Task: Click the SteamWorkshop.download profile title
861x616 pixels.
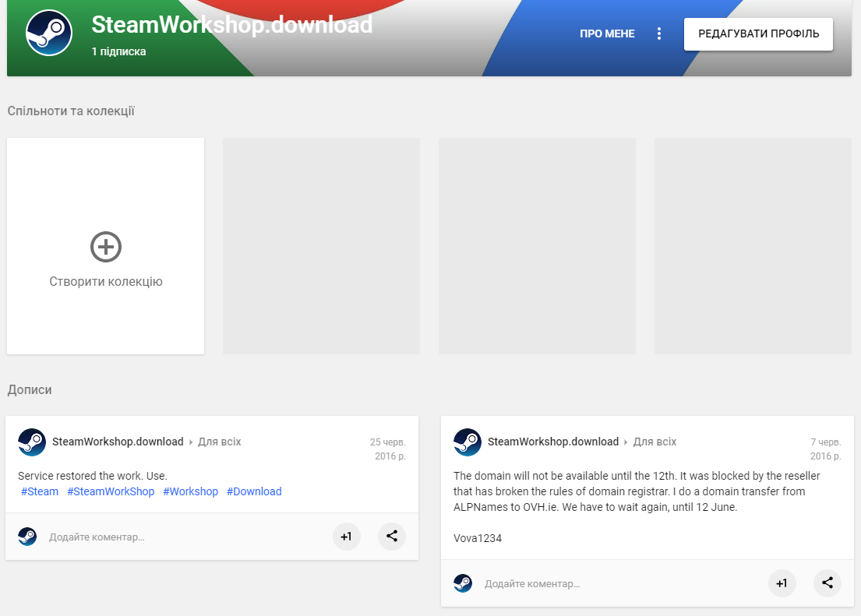Action: tap(231, 25)
